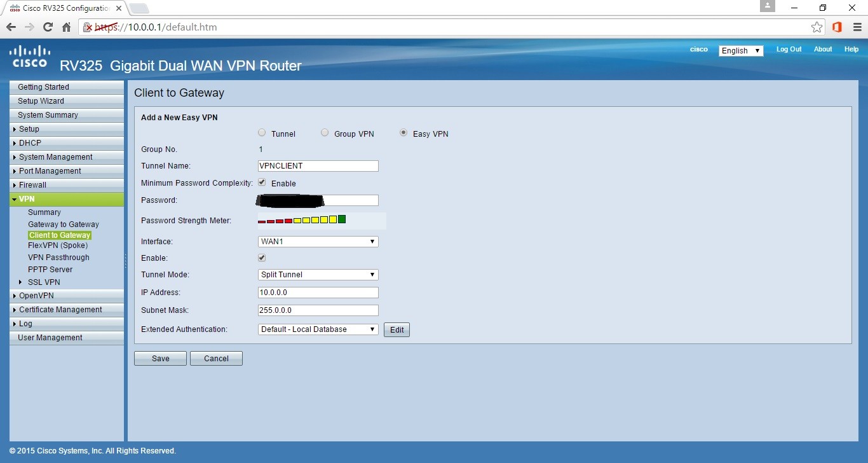
Task: Click the Password input field
Action: pyautogui.click(x=318, y=200)
